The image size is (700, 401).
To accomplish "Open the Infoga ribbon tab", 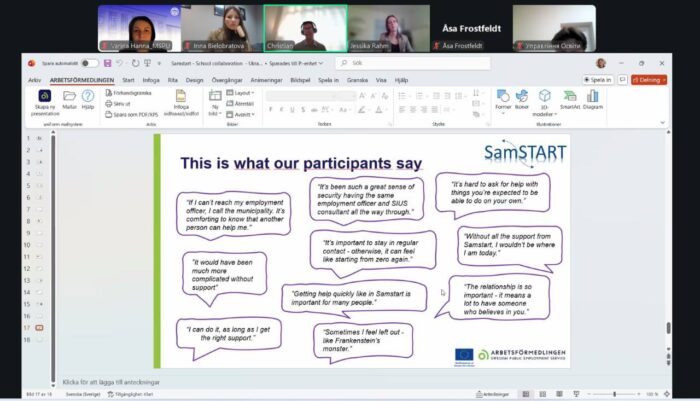I will click(x=151, y=79).
